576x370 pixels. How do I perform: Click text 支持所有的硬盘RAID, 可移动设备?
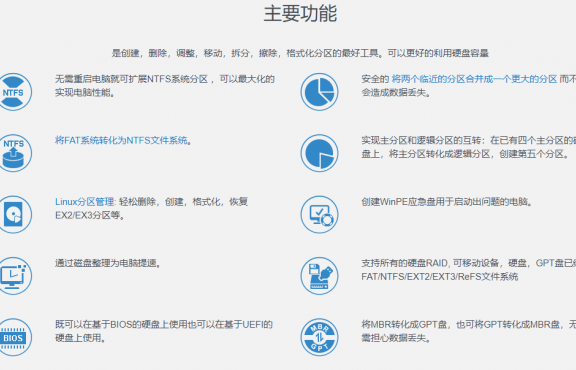click(430, 263)
